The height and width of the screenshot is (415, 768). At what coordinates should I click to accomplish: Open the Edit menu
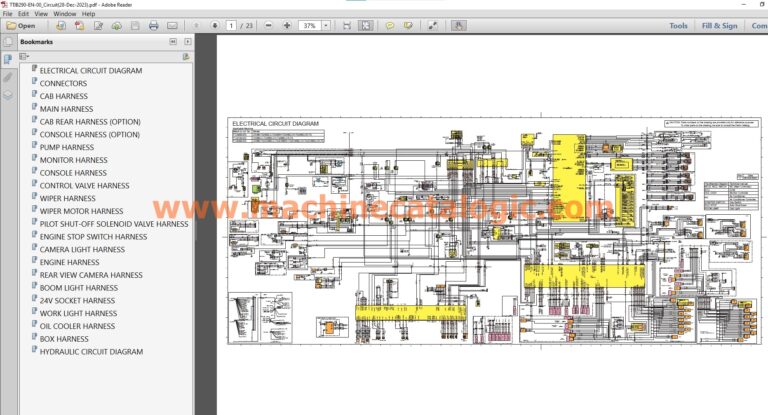tap(24, 14)
